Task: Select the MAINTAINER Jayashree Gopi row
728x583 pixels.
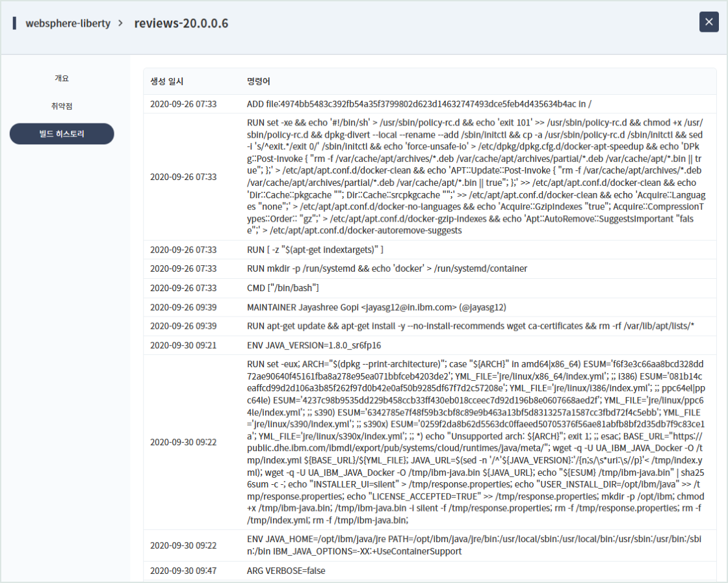Action: tap(430, 307)
